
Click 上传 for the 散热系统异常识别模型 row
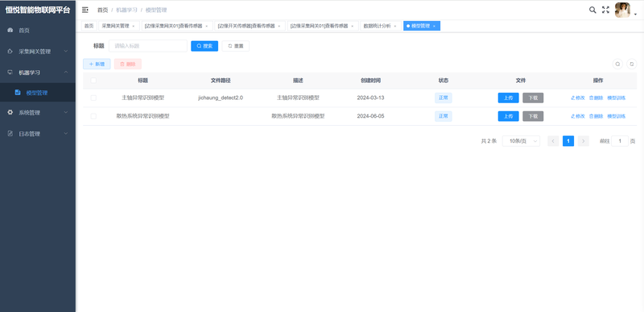(x=509, y=116)
